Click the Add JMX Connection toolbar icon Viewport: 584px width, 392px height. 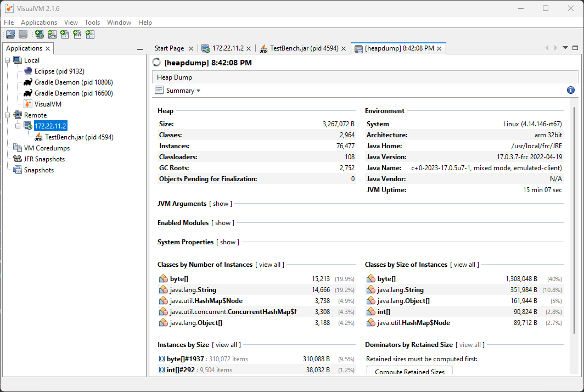tap(52, 34)
